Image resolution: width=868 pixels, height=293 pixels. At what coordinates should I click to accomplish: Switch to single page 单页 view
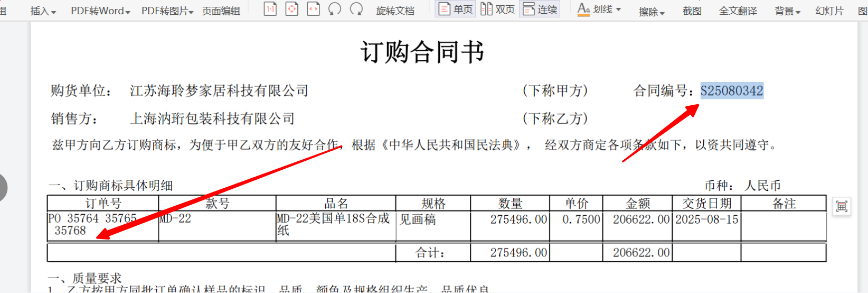click(x=456, y=10)
